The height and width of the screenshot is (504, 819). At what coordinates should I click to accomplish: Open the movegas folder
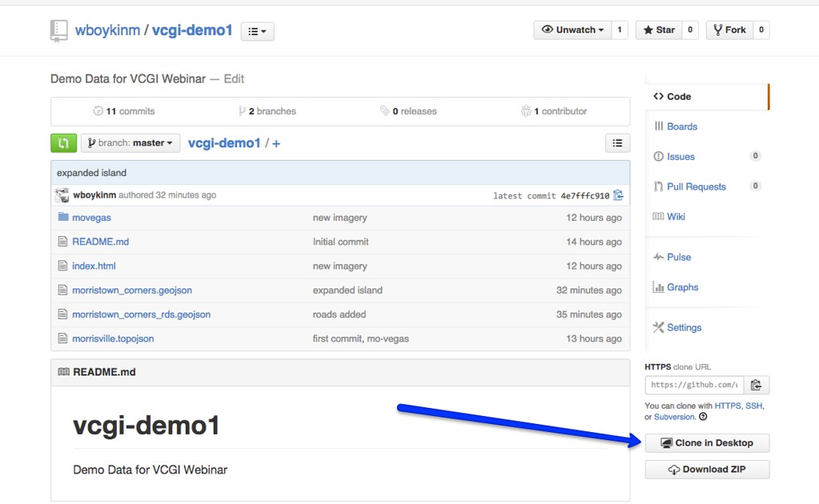pyautogui.click(x=91, y=218)
